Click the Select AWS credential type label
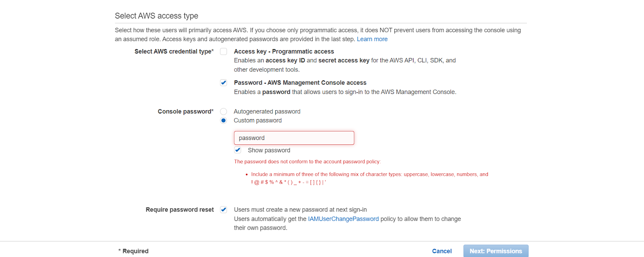Image resolution: width=644 pixels, height=257 pixels. (174, 51)
